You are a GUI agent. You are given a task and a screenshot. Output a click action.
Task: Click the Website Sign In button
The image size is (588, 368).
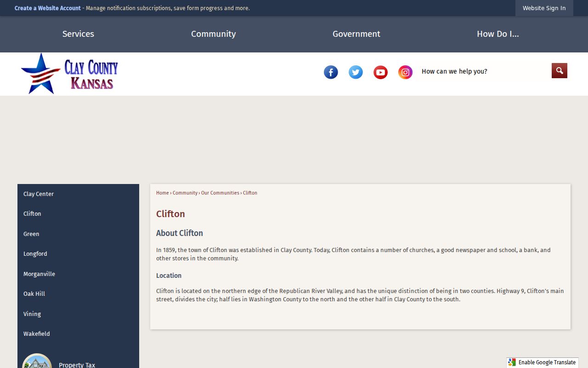[544, 8]
